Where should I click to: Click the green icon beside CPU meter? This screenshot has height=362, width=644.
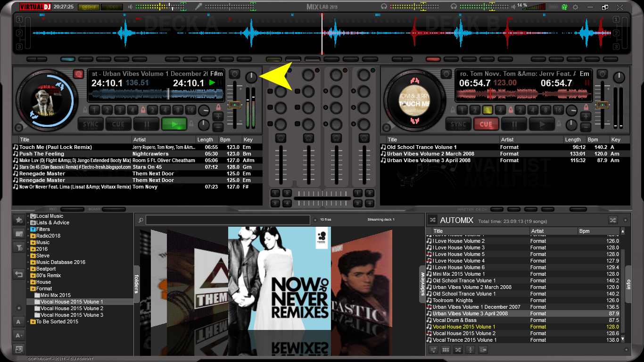(x=565, y=7)
